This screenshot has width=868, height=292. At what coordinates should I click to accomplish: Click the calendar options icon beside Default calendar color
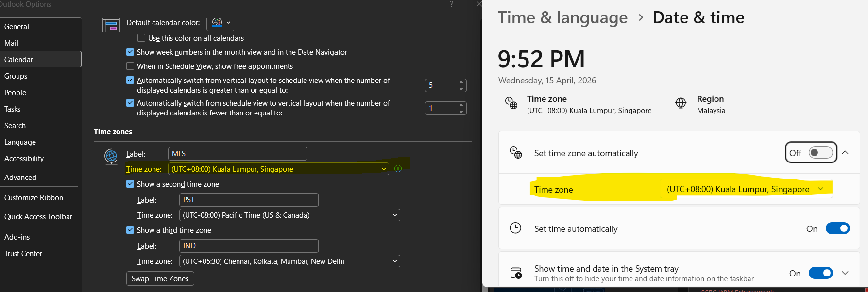pyautogui.click(x=111, y=25)
